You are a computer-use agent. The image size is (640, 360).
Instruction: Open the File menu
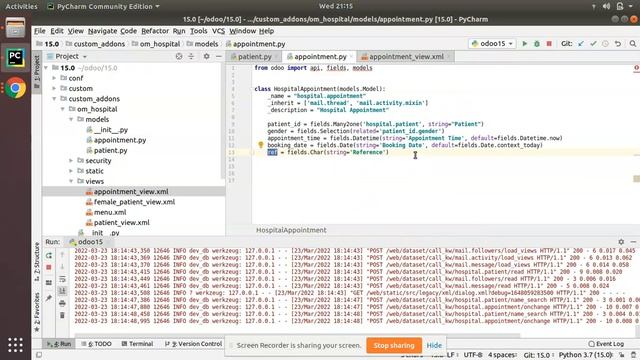click(40, 31)
